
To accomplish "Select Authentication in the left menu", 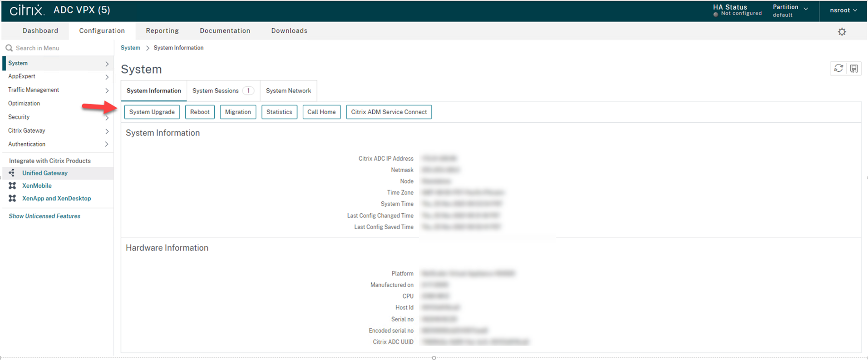I will pyautogui.click(x=27, y=145).
